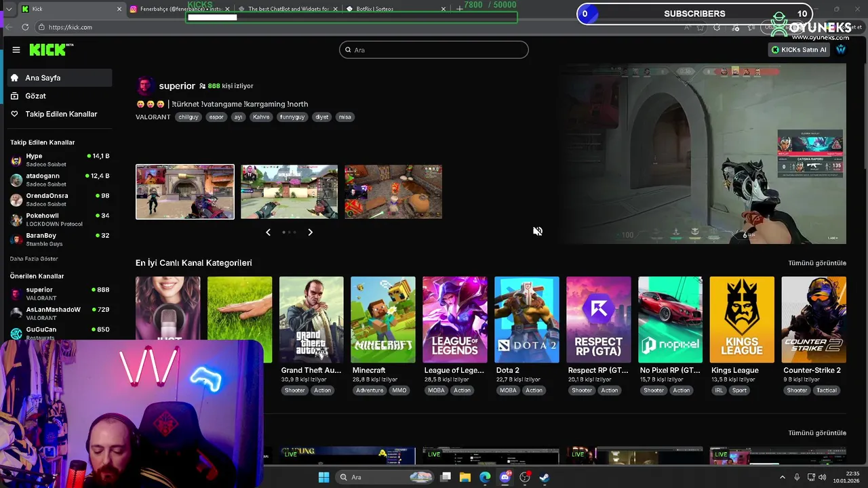Open the Kings League category card
868x488 pixels.
pyautogui.click(x=742, y=319)
